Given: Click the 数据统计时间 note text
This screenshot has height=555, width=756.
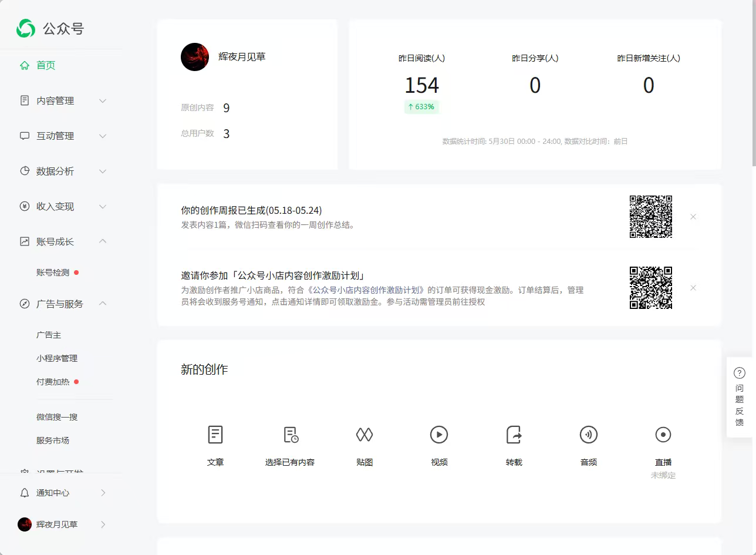Looking at the screenshot, I should pyautogui.click(x=535, y=142).
